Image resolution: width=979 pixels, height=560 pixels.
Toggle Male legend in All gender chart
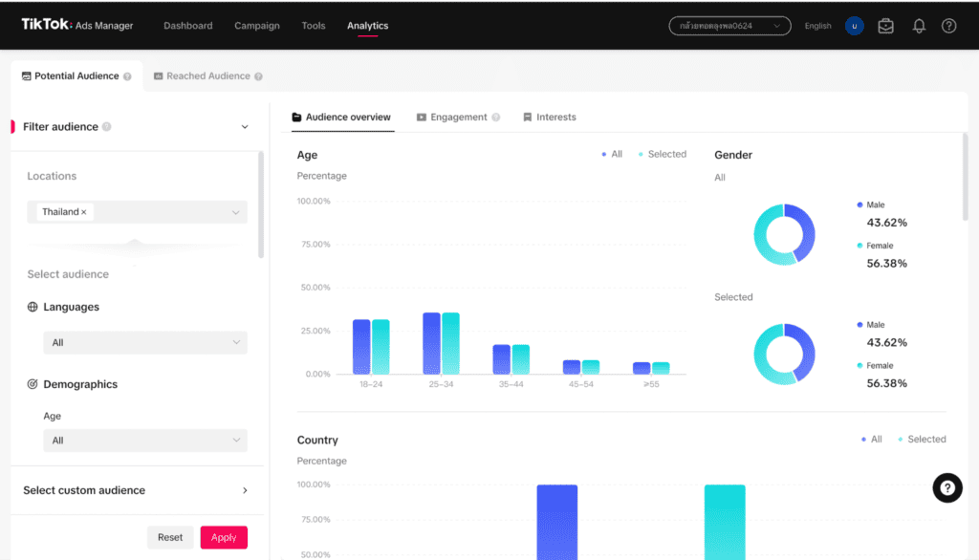click(871, 205)
